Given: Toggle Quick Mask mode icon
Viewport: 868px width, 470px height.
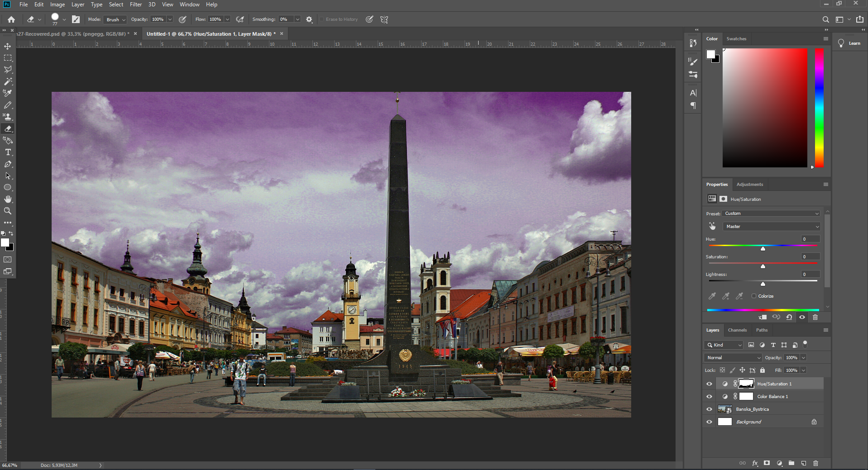Looking at the screenshot, I should (8, 260).
